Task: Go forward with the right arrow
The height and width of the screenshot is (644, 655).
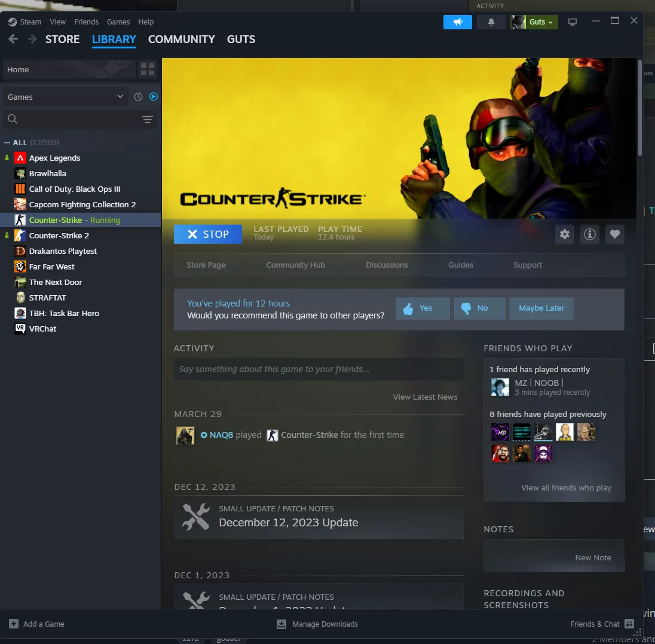Action: 32,39
